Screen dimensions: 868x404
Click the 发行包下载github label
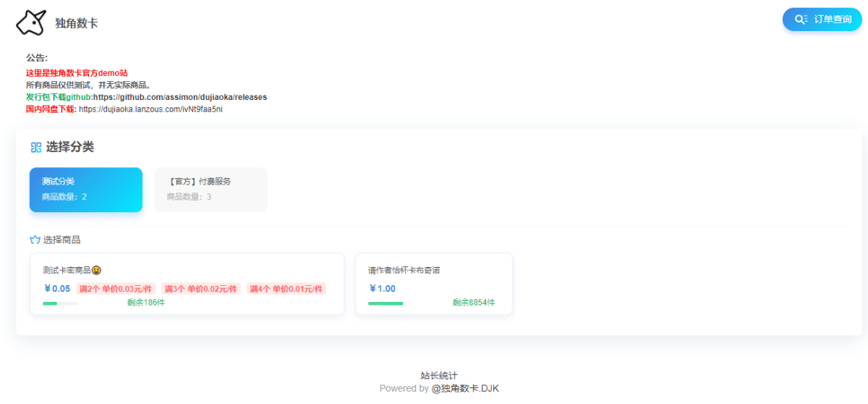(59, 97)
